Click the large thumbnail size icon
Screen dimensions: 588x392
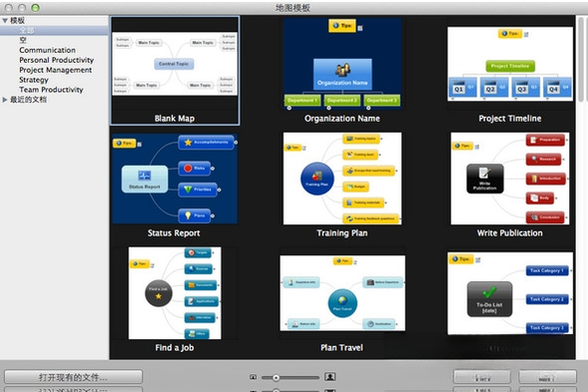tap(330, 377)
